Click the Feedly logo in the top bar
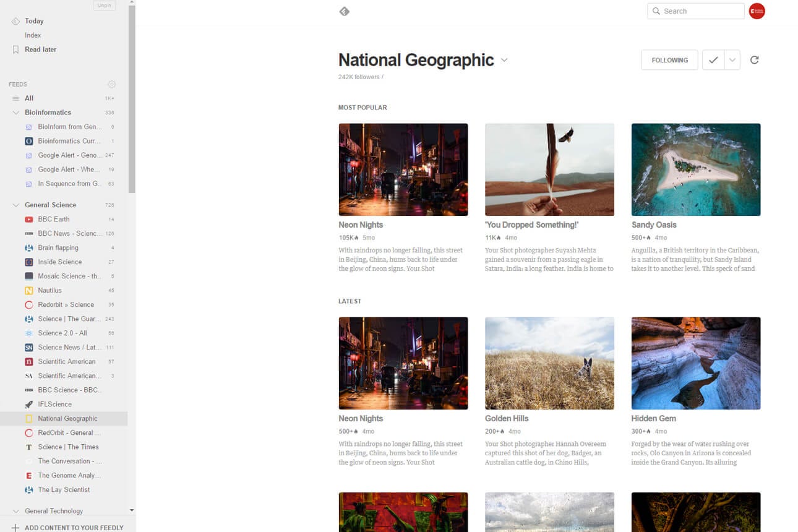Screen dimensions: 798x532 click(x=345, y=11)
